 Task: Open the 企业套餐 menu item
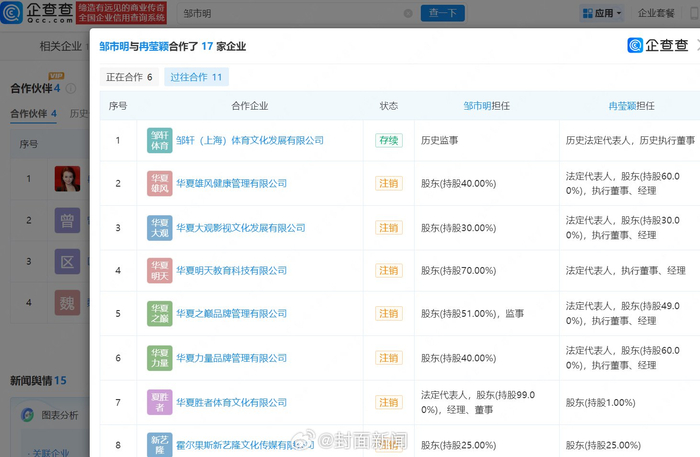pyautogui.click(x=656, y=13)
